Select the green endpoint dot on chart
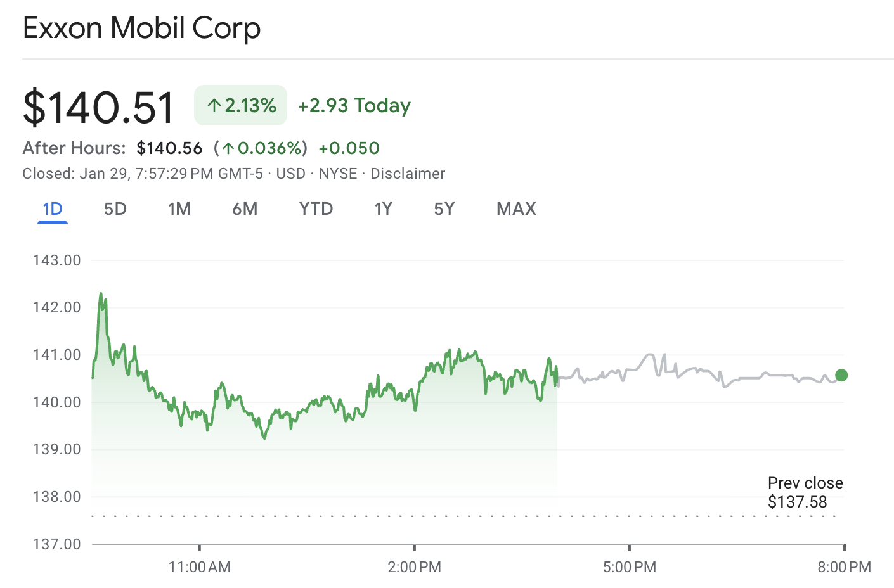Image resolution: width=894 pixels, height=588 pixels. [x=841, y=375]
